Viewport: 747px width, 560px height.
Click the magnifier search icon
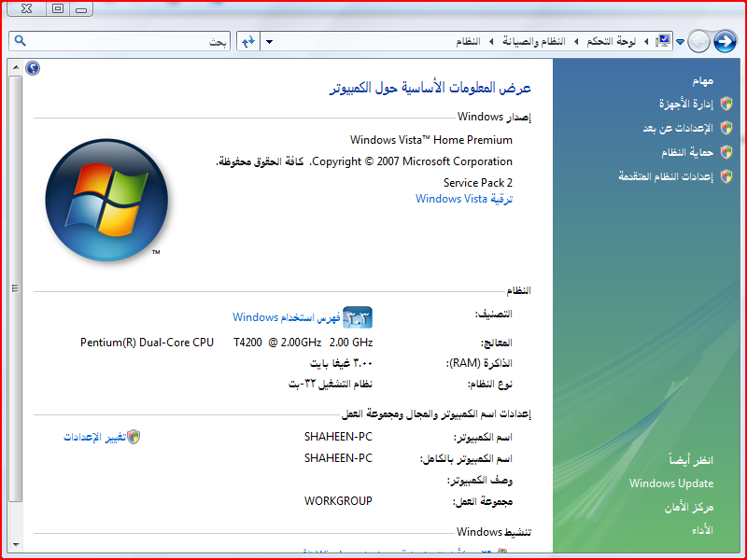20,41
